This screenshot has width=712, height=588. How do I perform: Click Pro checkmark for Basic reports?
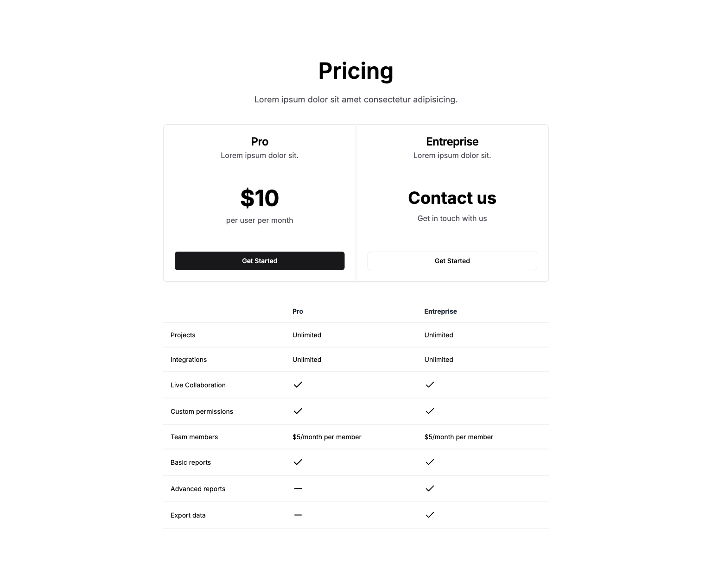coord(298,462)
